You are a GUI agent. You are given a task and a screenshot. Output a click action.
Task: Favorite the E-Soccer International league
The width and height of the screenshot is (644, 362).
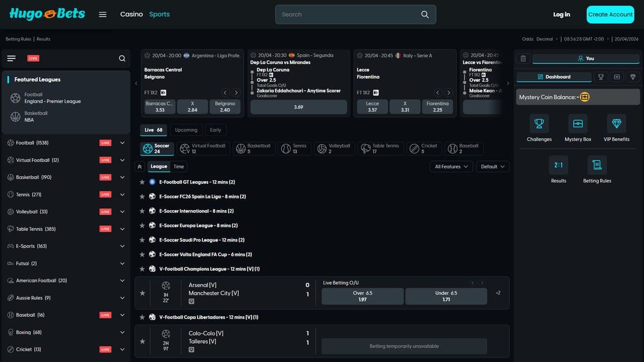point(142,211)
